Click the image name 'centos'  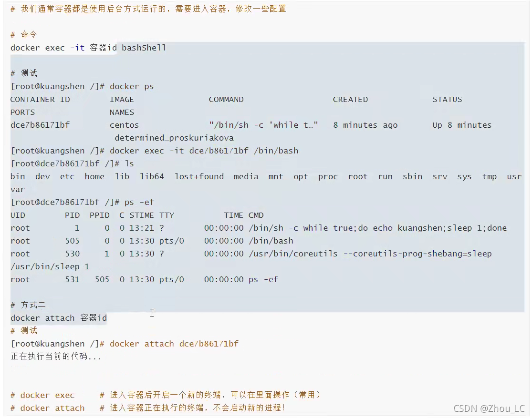(124, 125)
